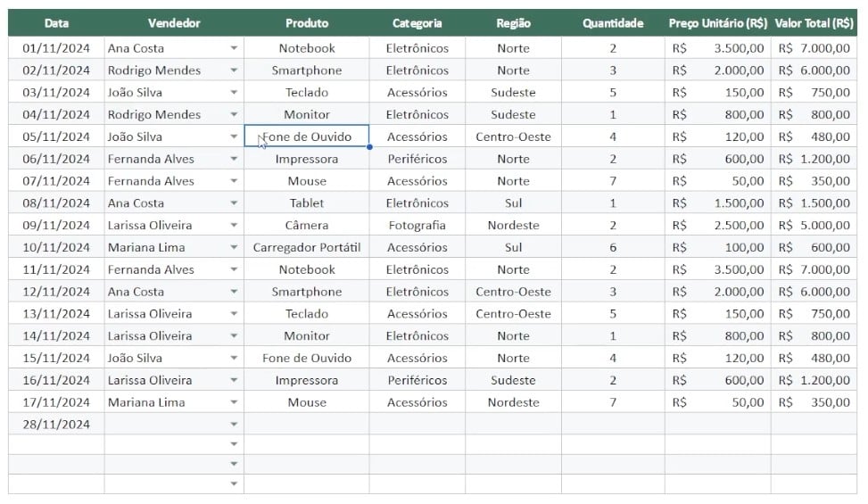Expand the vendor dropdown in the 02/11/2024 row
868x504 pixels.
[x=234, y=70]
